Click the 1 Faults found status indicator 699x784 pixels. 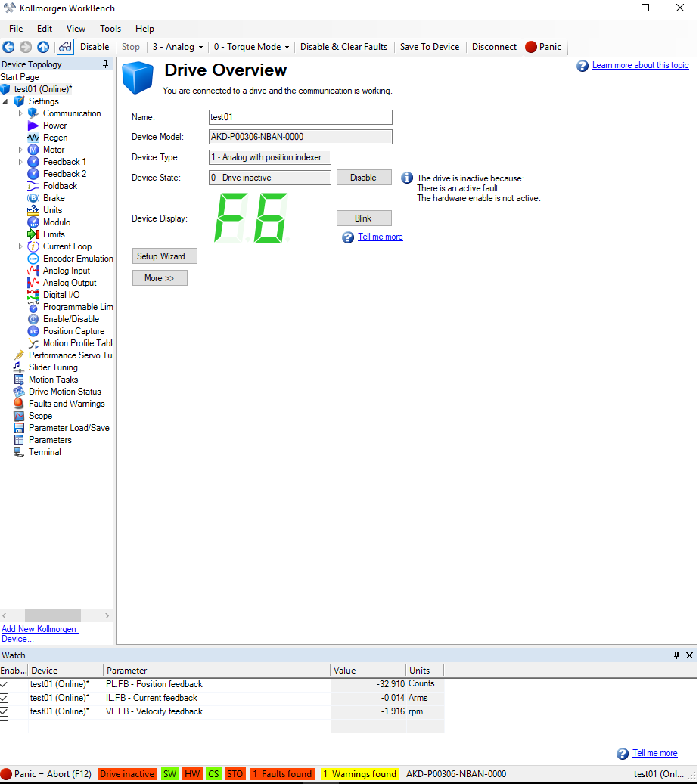[x=282, y=774]
